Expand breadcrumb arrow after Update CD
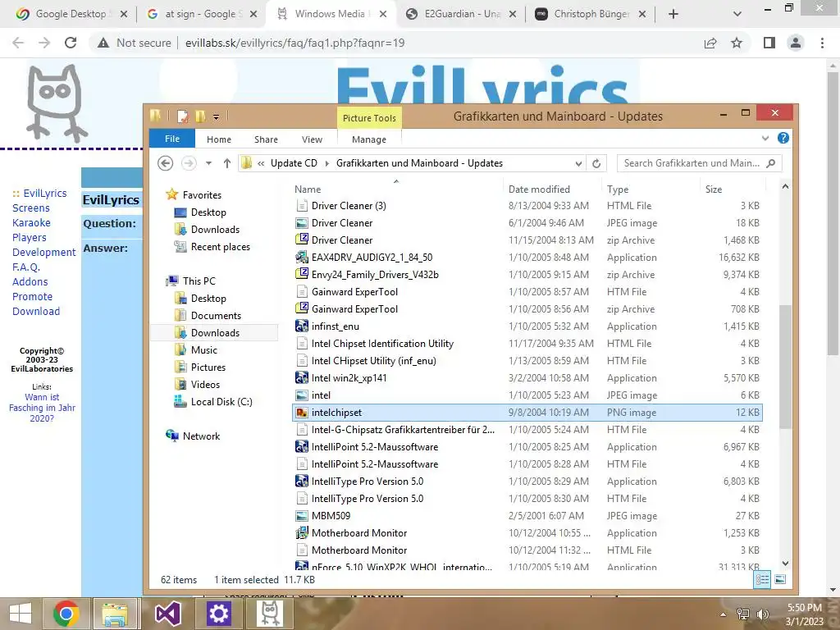The width and height of the screenshot is (840, 630). 326,163
